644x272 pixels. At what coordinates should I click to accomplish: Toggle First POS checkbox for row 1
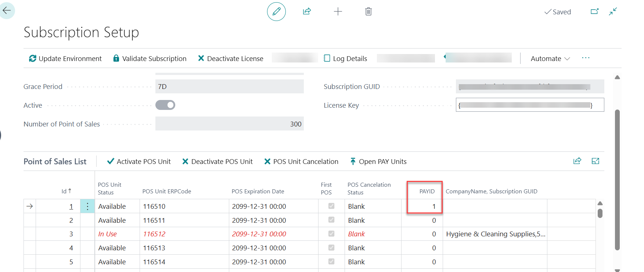(331, 206)
